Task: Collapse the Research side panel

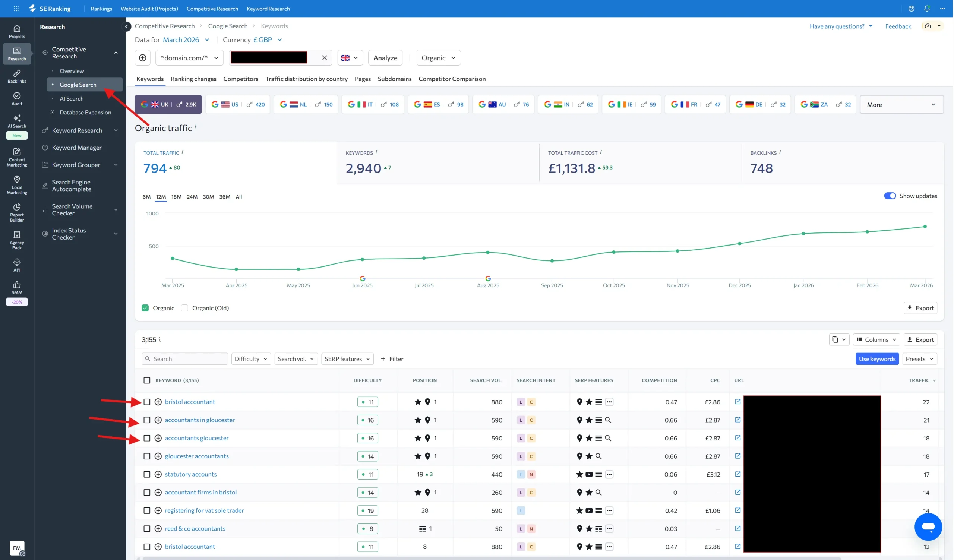Action: pos(126,26)
